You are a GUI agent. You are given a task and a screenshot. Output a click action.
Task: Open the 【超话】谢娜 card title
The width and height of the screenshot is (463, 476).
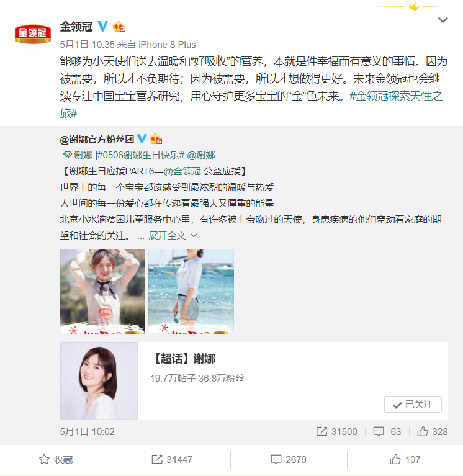point(183,359)
